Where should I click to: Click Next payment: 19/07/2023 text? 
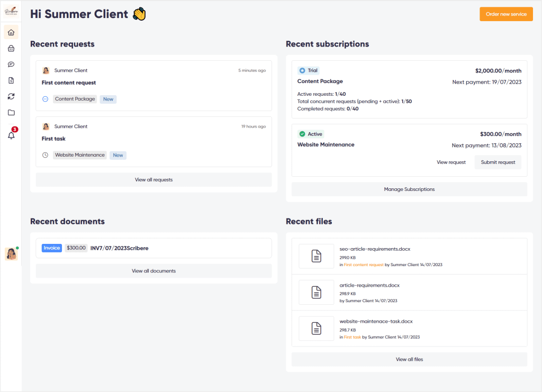487,82
